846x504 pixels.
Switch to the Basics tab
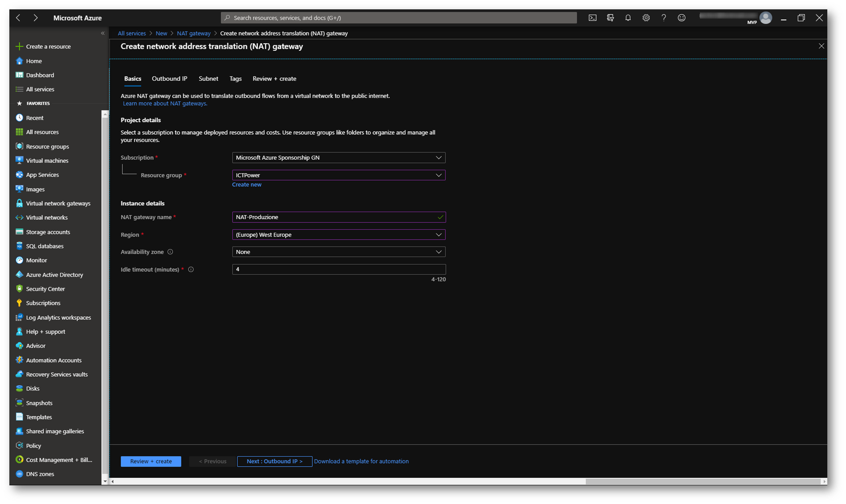133,79
